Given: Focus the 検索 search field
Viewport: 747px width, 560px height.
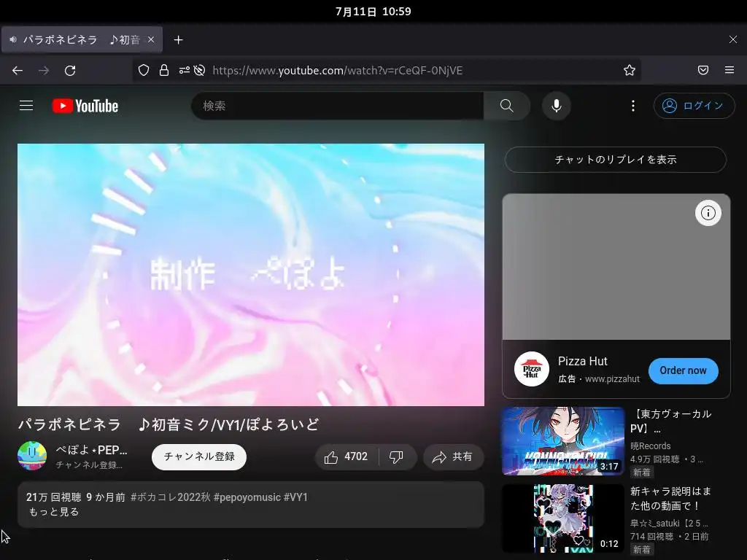Looking at the screenshot, I should 338,106.
